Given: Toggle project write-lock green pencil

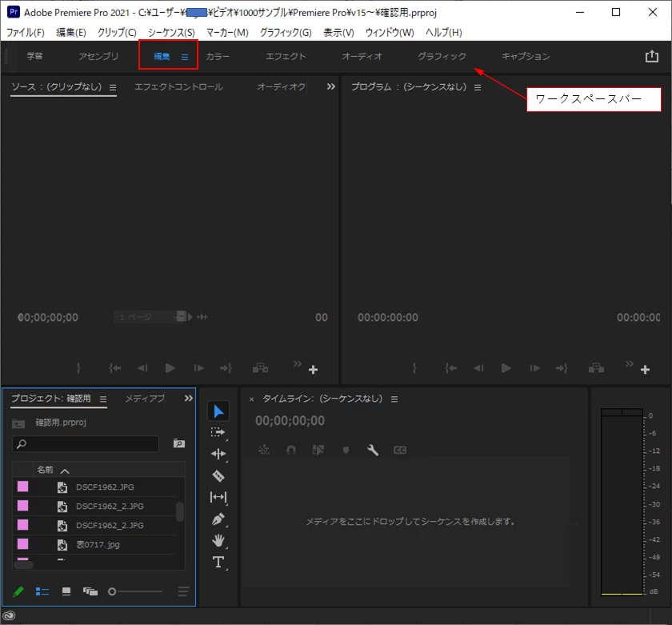Looking at the screenshot, I should click(18, 592).
